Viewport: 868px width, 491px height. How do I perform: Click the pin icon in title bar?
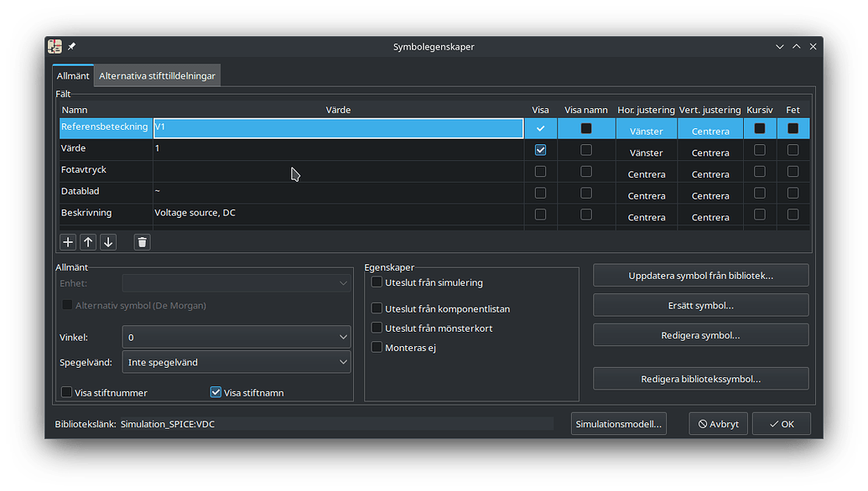tap(72, 47)
